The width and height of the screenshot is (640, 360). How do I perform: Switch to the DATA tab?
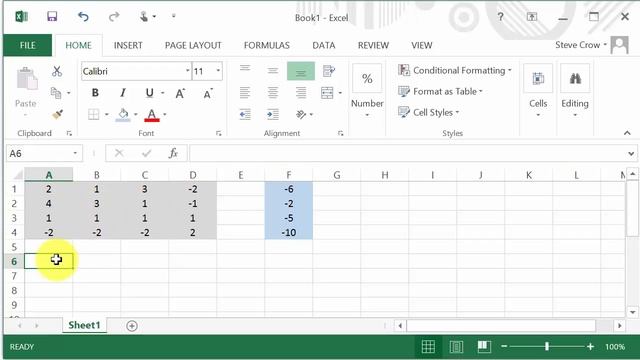click(324, 45)
